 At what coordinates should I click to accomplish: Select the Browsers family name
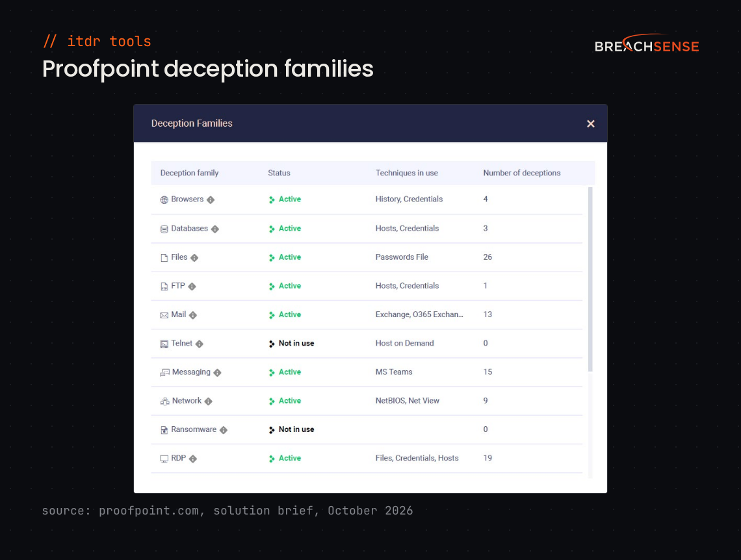(x=187, y=199)
